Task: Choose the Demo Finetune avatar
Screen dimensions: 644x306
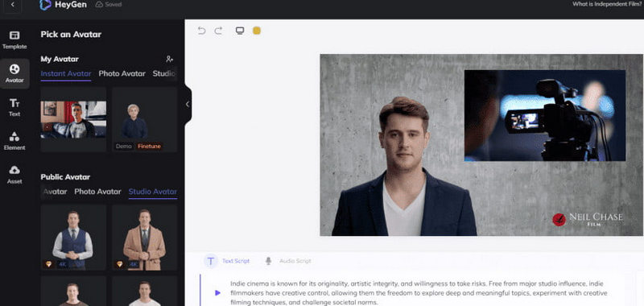Action: [145, 119]
